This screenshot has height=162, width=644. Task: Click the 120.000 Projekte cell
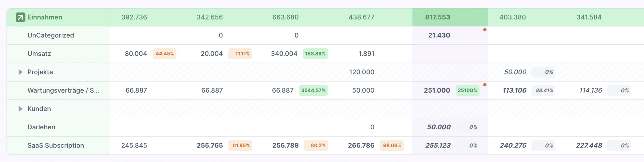coord(362,72)
